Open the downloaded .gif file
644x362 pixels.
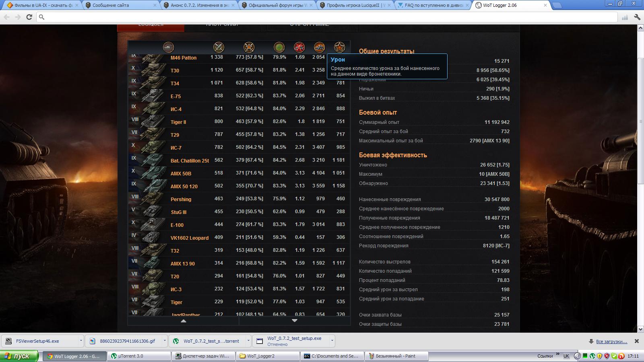pyautogui.click(x=123, y=341)
